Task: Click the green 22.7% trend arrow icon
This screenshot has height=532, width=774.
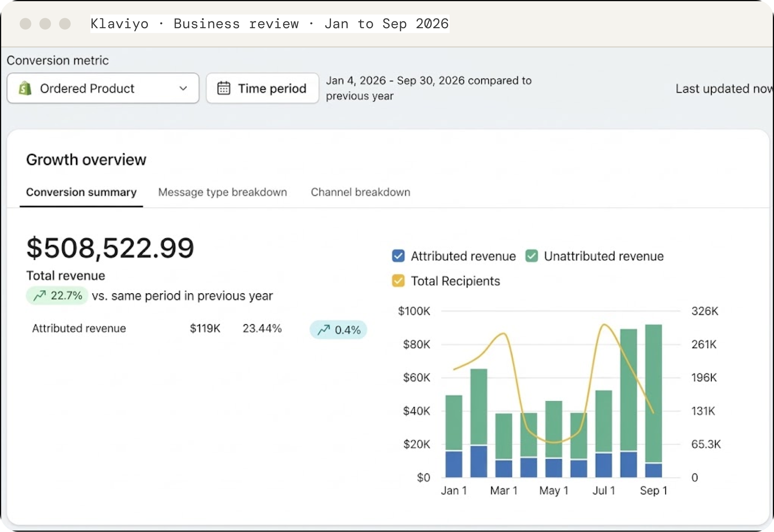Action: pos(40,296)
